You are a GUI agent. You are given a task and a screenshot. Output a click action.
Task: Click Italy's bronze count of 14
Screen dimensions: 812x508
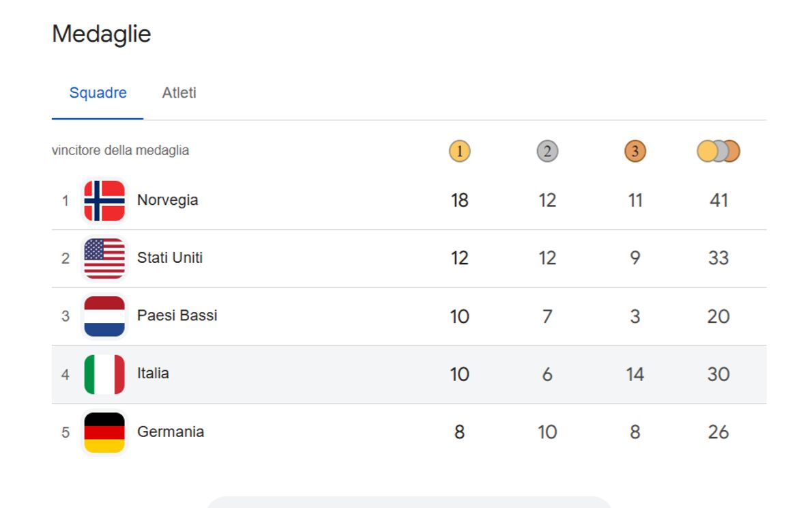(x=635, y=374)
